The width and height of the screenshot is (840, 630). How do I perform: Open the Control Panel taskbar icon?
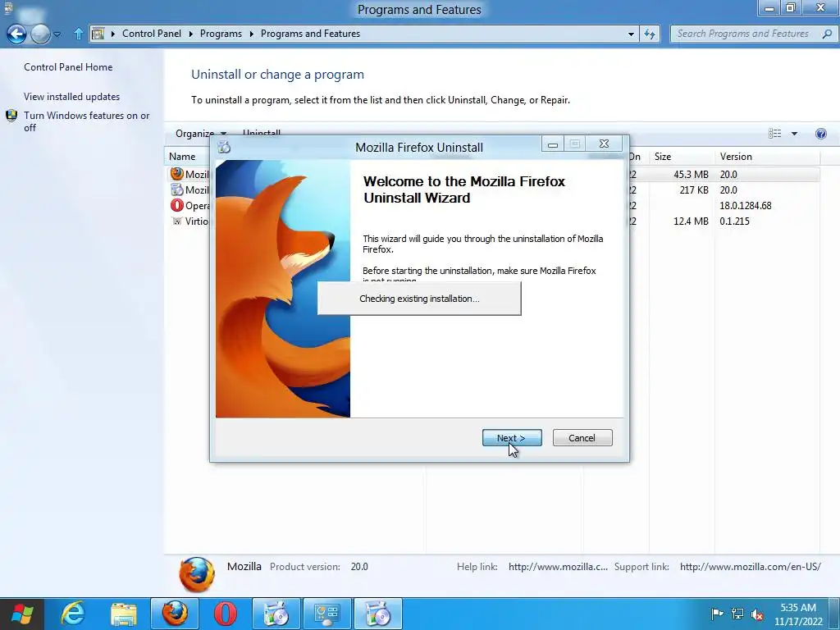pyautogui.click(x=326, y=614)
